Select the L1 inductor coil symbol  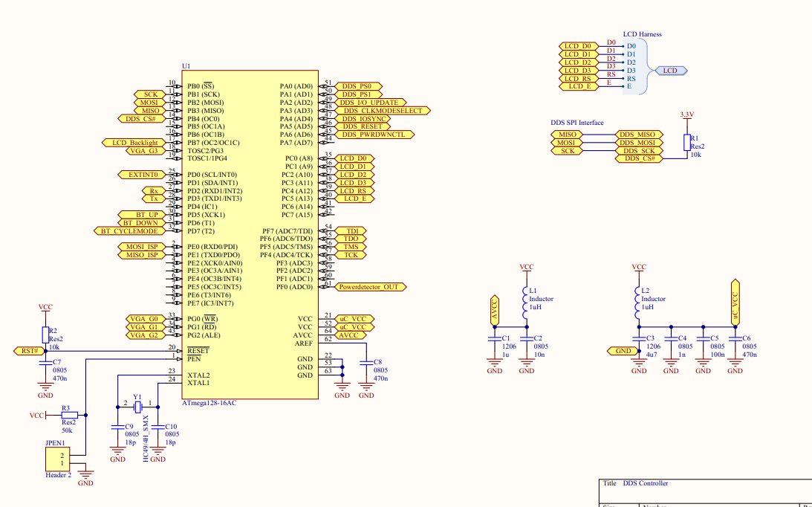tap(526, 303)
